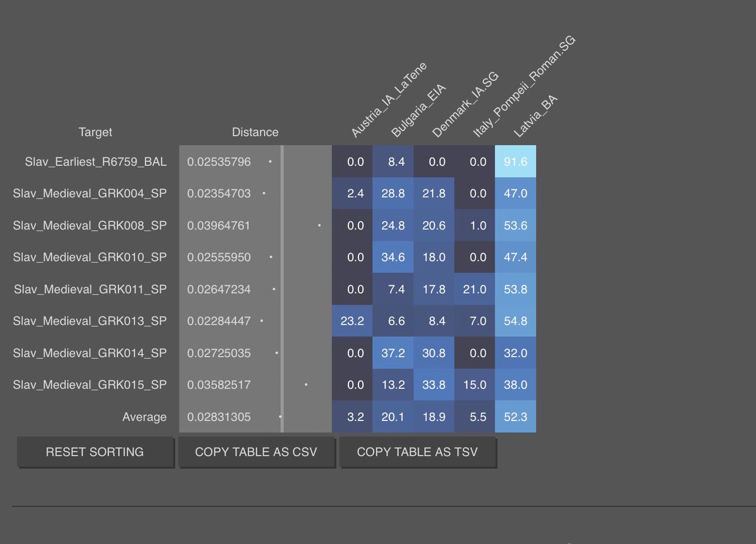The height and width of the screenshot is (544, 756).
Task: Click the 38.0 cell in GRK015 row
Action: [515, 385]
